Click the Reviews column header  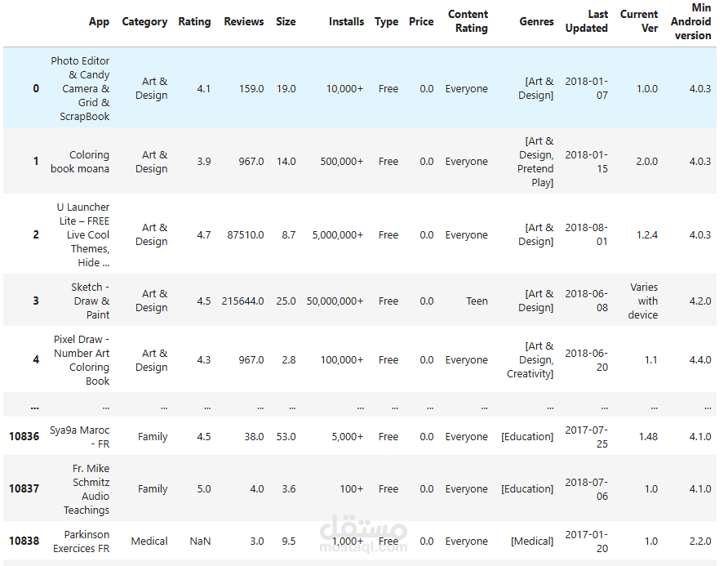click(244, 22)
